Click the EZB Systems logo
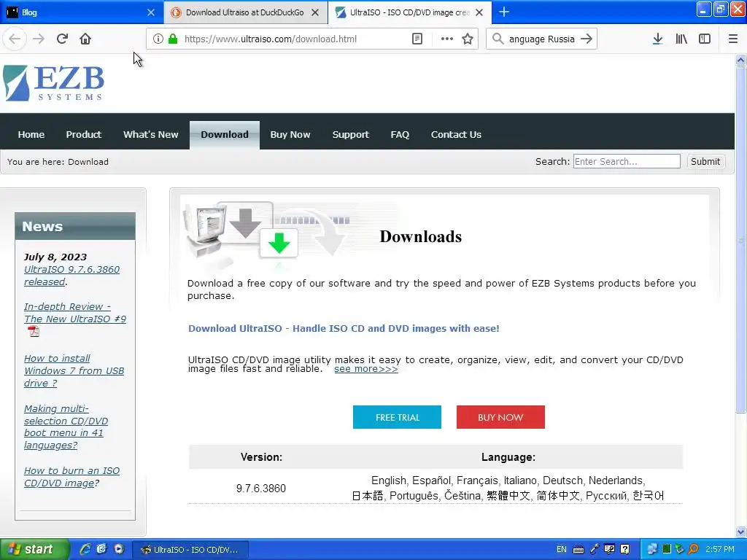Image resolution: width=747 pixels, height=560 pixels. pyautogui.click(x=53, y=83)
